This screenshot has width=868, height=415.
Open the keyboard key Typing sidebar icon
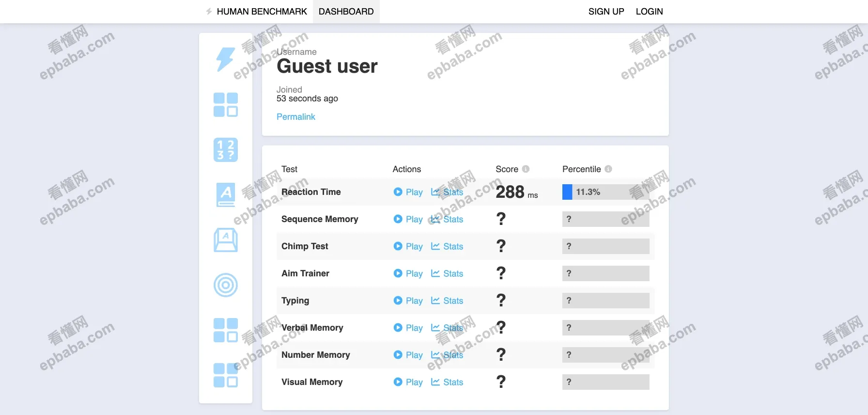pyautogui.click(x=226, y=240)
